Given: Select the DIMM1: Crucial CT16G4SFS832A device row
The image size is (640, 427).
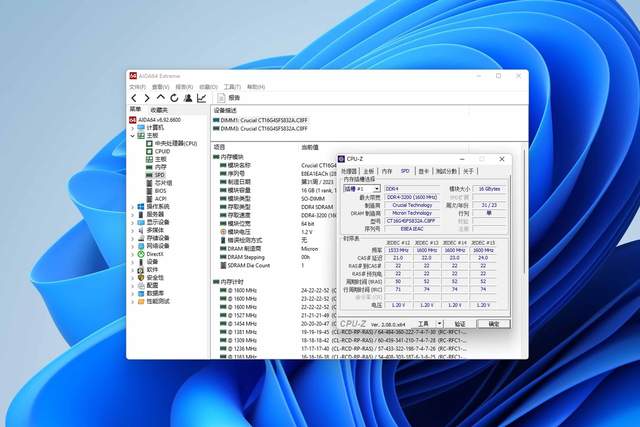Looking at the screenshot, I should tap(261, 120).
